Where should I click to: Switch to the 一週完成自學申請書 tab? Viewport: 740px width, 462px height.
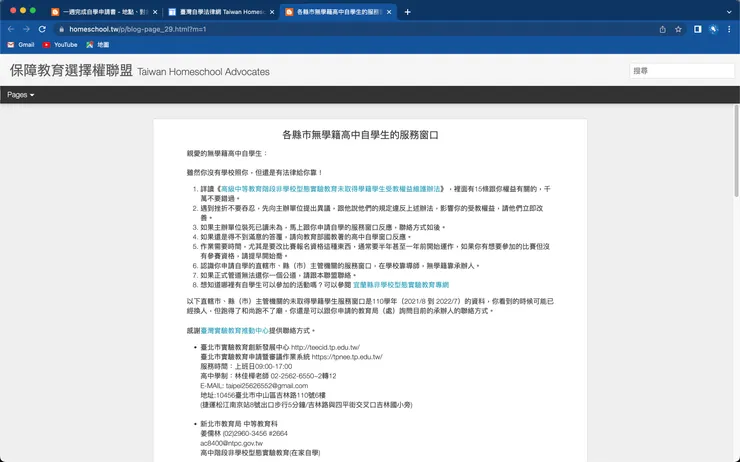pyautogui.click(x=104, y=12)
